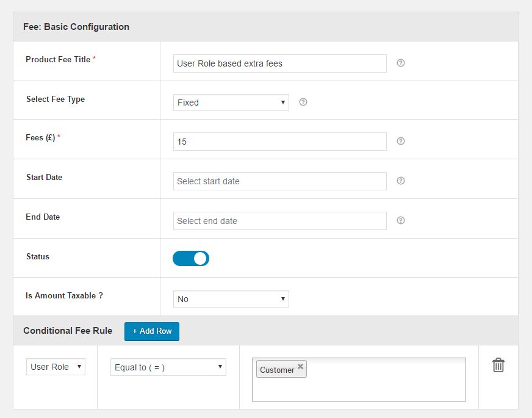Click the Select end date field

click(279, 221)
